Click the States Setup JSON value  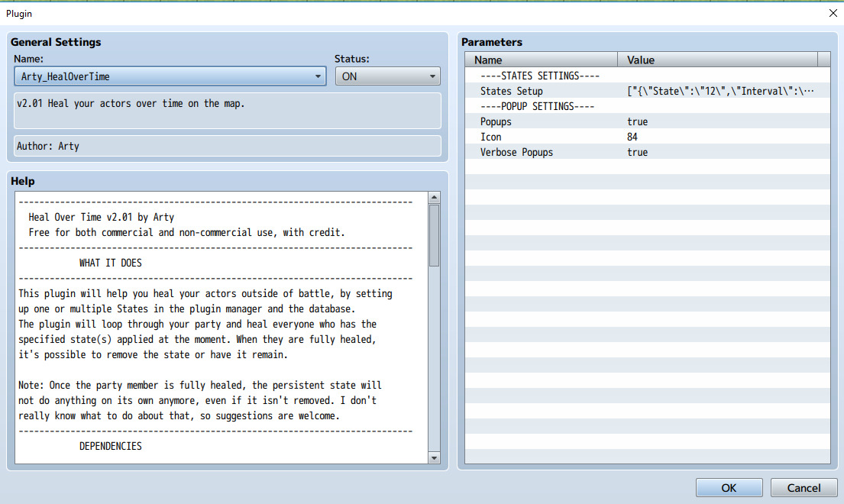click(x=720, y=91)
